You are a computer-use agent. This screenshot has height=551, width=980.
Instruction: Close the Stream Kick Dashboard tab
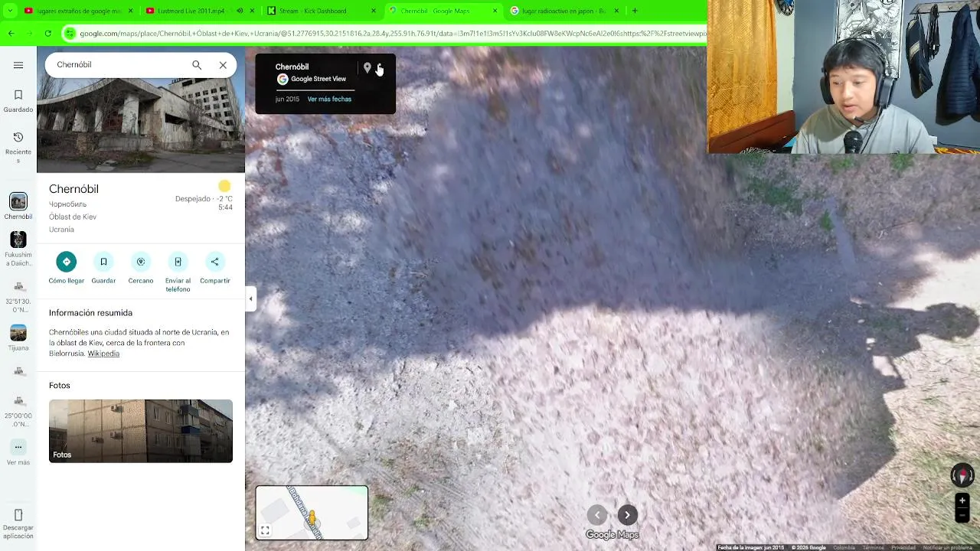[x=374, y=11]
